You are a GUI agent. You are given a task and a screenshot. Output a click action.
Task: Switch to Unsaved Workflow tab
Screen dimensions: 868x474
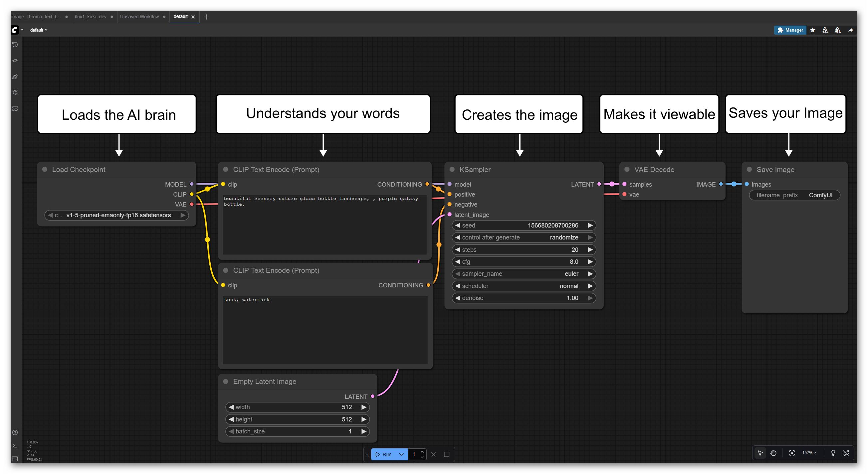[x=139, y=17]
